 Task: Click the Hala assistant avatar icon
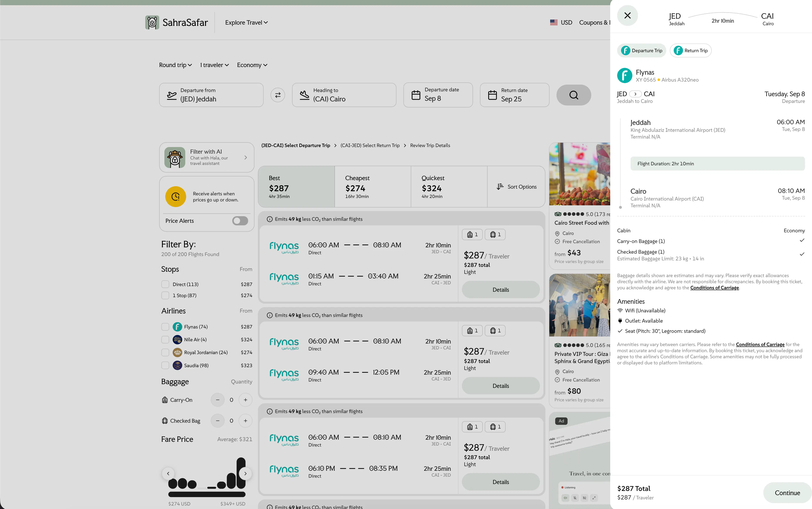[x=175, y=157]
